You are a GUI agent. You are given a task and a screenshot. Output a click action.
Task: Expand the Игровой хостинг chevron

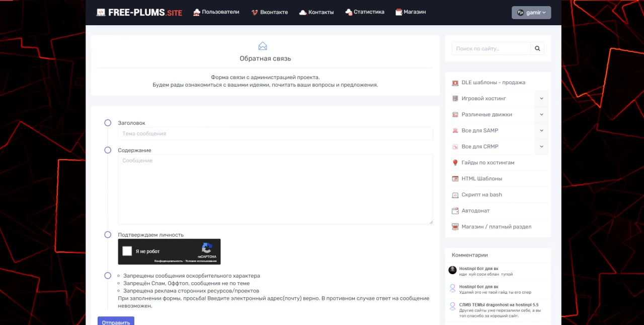coord(541,99)
